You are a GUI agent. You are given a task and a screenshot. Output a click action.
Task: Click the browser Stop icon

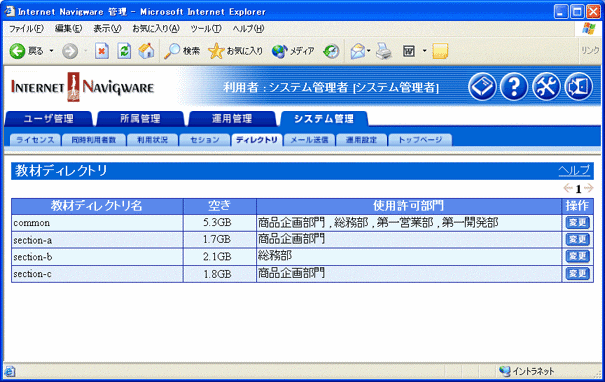[102, 51]
